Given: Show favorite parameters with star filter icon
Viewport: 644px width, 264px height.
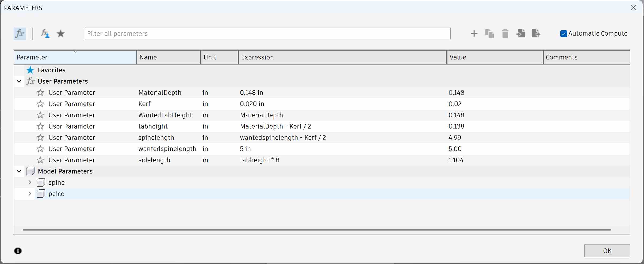Looking at the screenshot, I should point(61,34).
